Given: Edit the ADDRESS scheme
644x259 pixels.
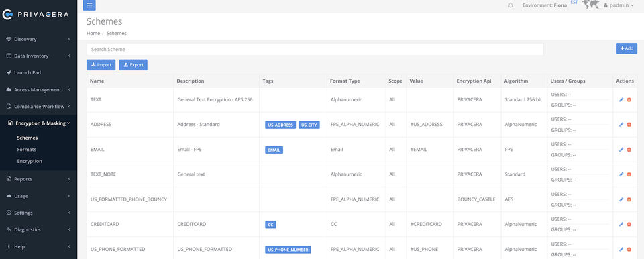Looking at the screenshot, I should [x=621, y=125].
